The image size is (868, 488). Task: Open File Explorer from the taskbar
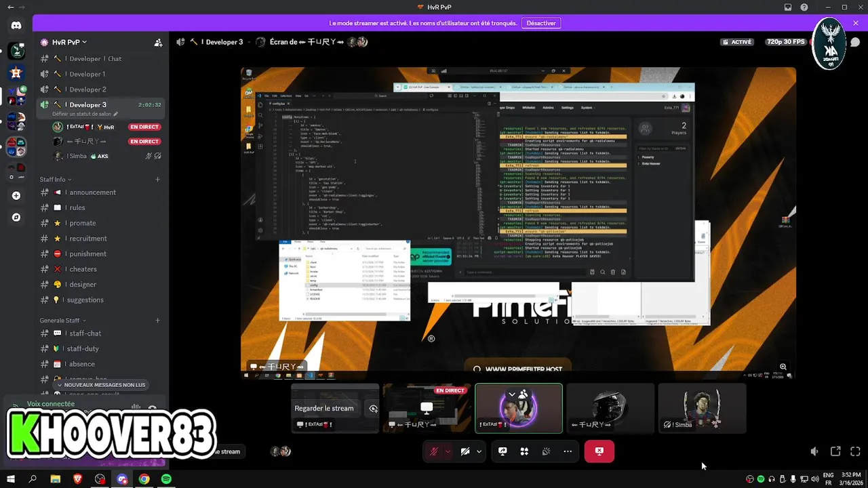(x=55, y=479)
